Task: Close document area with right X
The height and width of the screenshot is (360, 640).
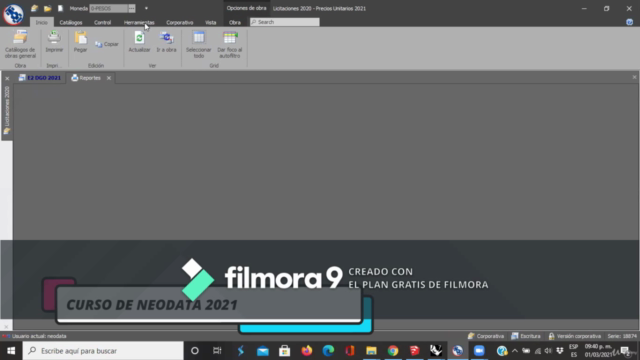Action: coord(634,77)
